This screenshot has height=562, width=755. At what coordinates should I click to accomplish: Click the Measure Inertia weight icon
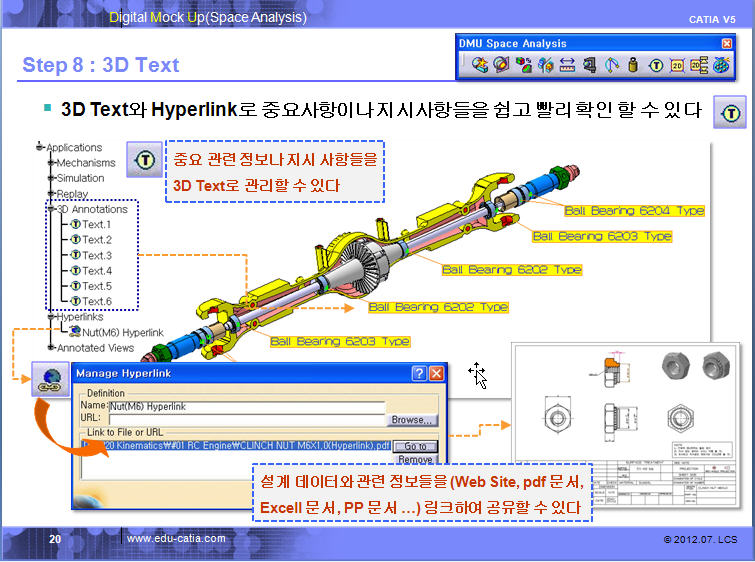point(634,66)
